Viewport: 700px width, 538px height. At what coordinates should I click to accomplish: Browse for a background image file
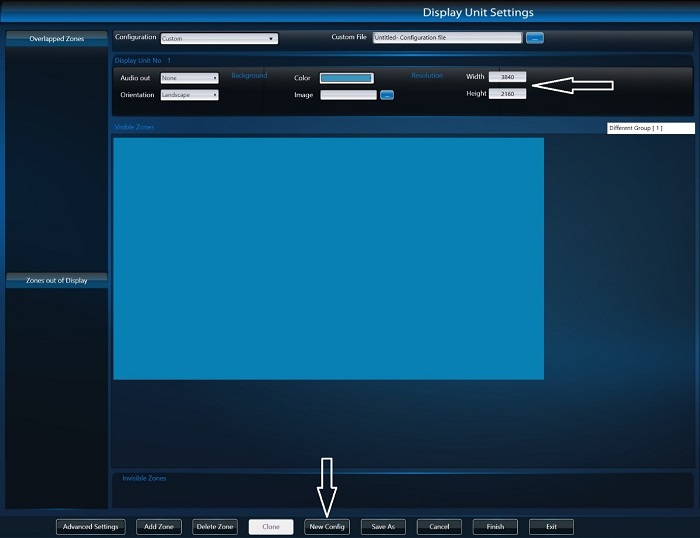coord(387,95)
